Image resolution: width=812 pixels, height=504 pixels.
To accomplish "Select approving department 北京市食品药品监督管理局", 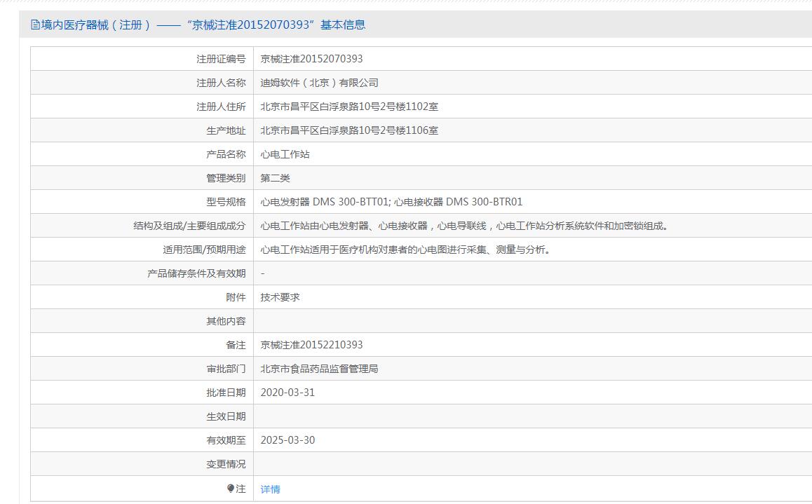I will pyautogui.click(x=320, y=369).
